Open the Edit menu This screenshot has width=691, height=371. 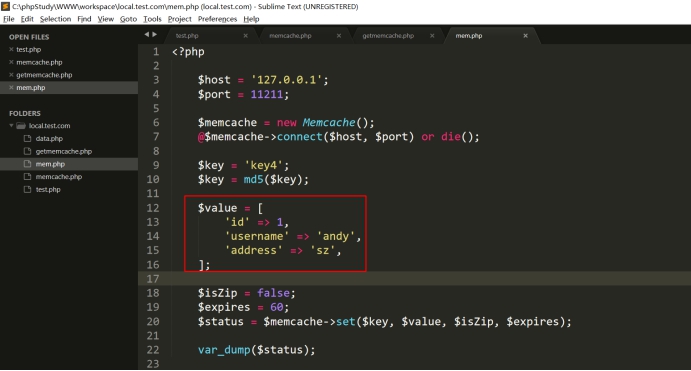click(27, 19)
